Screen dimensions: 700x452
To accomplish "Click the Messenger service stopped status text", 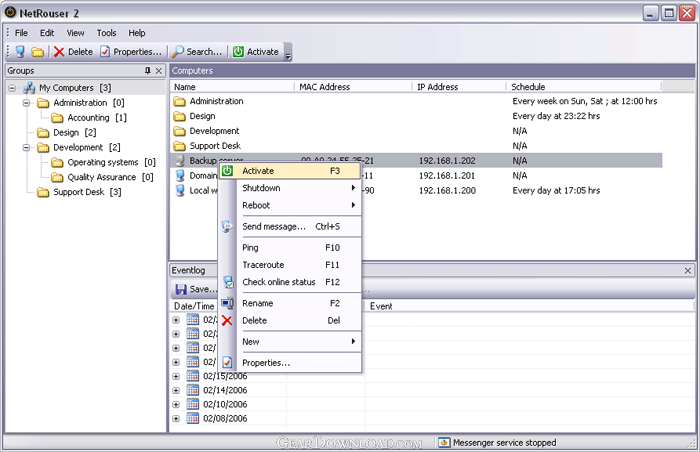I will point(504,443).
